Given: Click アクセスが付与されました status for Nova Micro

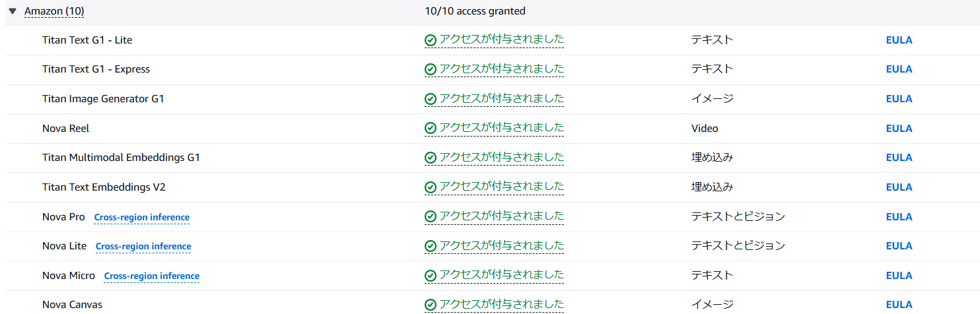Looking at the screenshot, I should click(502, 275).
